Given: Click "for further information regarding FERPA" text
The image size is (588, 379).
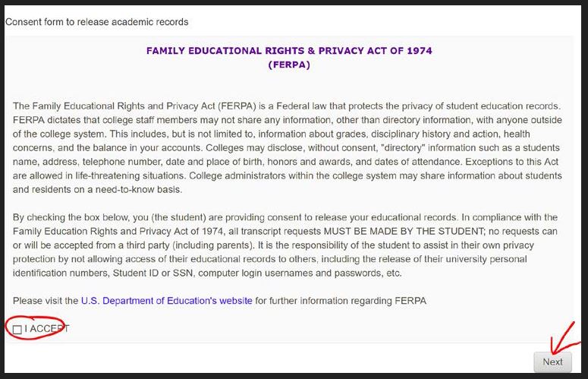Looking at the screenshot, I should (341, 301).
